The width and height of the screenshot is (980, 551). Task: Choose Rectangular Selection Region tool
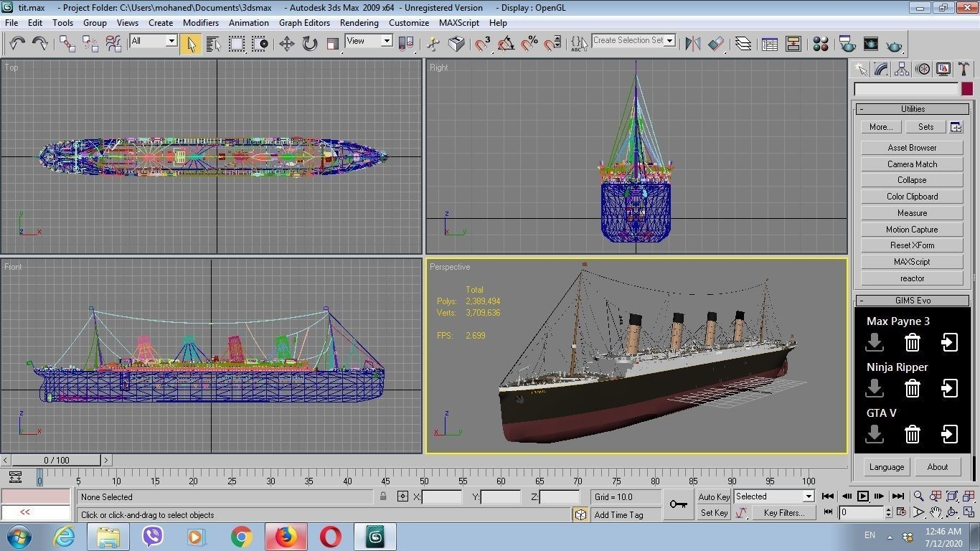pyautogui.click(x=237, y=44)
